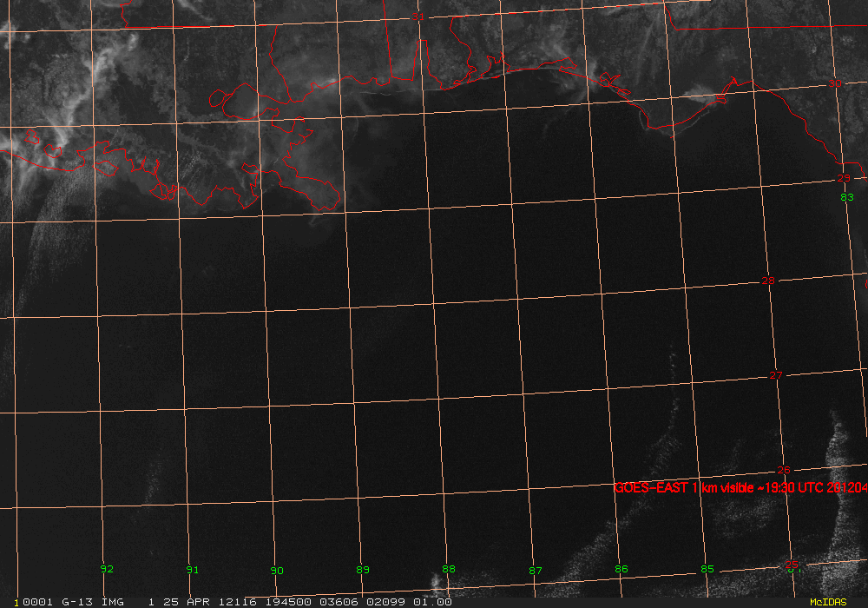The height and width of the screenshot is (608, 868).
Task: Click the 194500 time value in status line
Action: coord(288,602)
